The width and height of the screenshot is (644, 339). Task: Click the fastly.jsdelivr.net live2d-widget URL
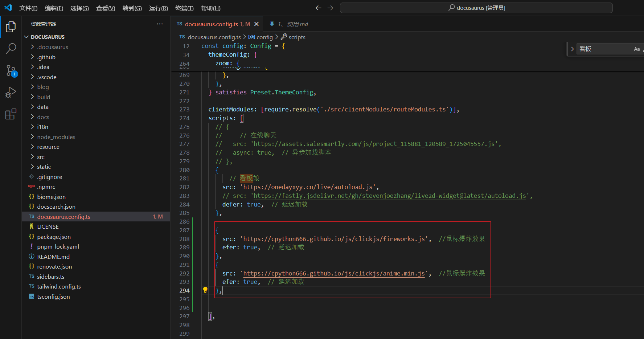click(390, 196)
